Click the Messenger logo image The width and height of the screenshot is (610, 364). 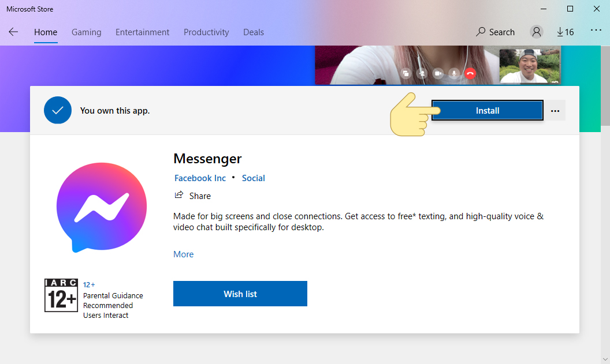[x=102, y=208]
